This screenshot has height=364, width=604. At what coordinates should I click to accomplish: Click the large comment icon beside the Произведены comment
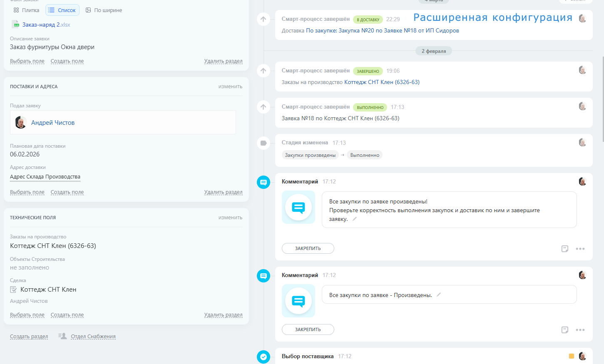[298, 301]
